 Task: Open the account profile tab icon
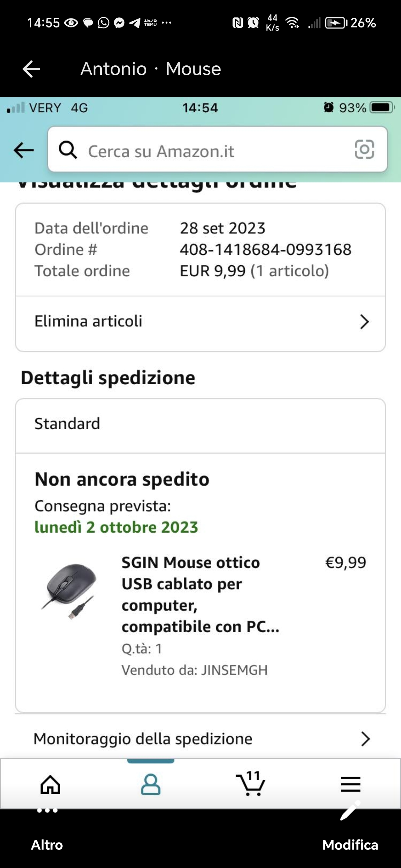point(150,784)
